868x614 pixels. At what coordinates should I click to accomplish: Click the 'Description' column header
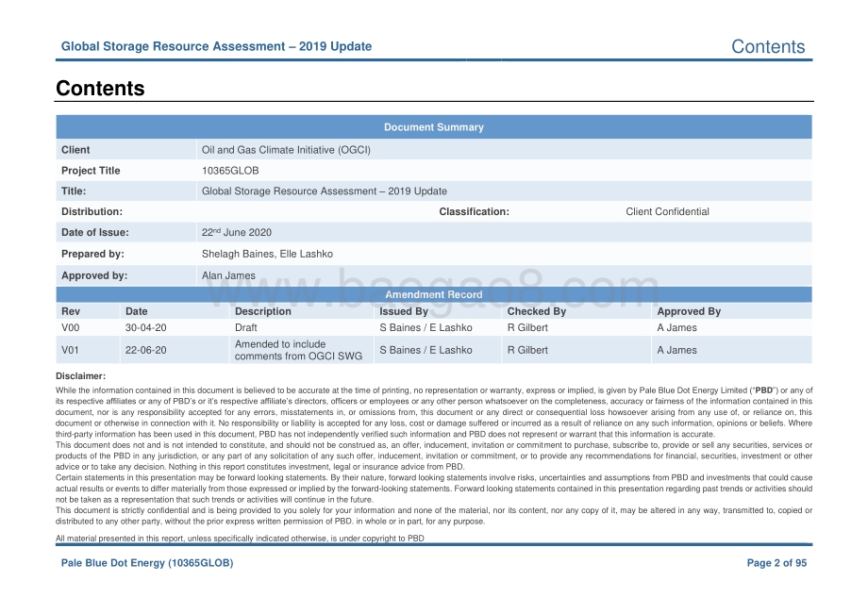263,311
